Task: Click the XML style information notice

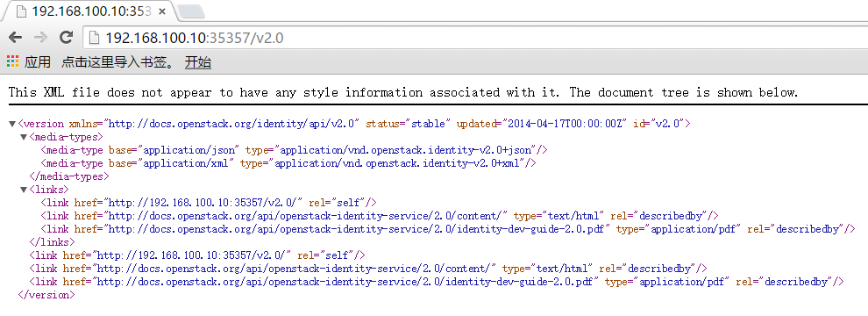Action: click(x=403, y=92)
